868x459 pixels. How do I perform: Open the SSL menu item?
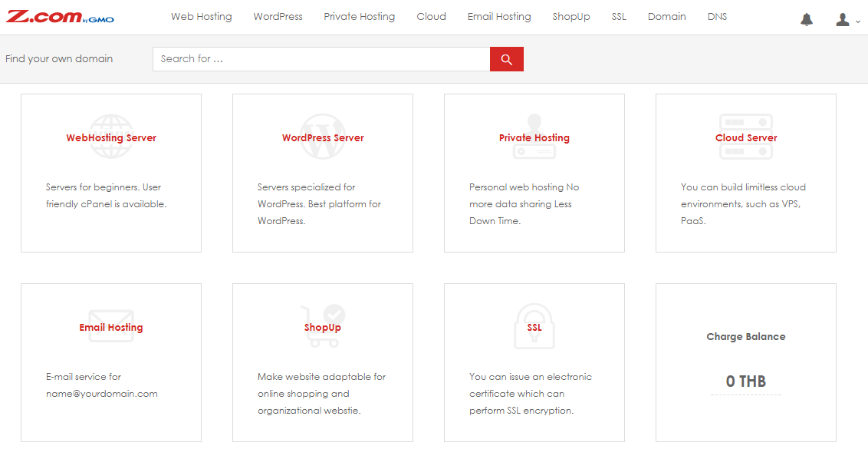pos(619,17)
